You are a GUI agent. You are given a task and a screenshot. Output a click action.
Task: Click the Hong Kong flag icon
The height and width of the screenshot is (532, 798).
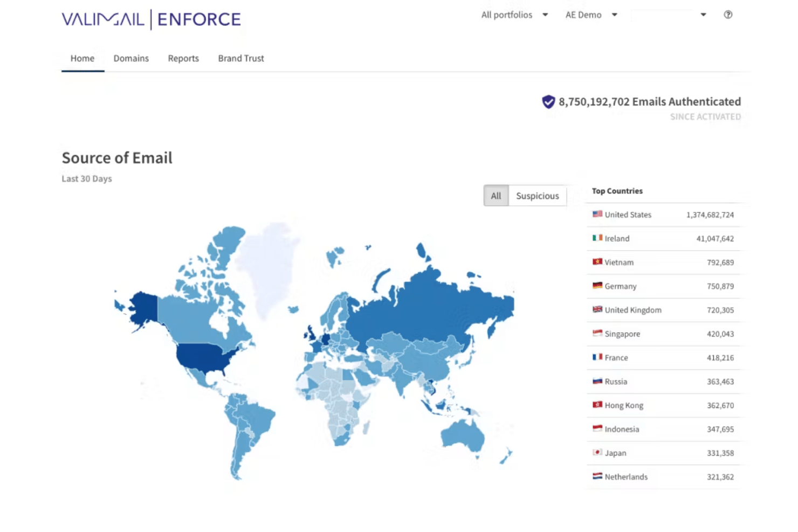click(x=597, y=405)
